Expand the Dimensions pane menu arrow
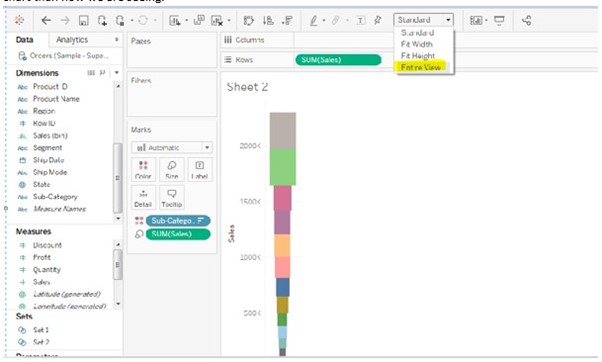This screenshot has height=362, width=602. [x=117, y=73]
